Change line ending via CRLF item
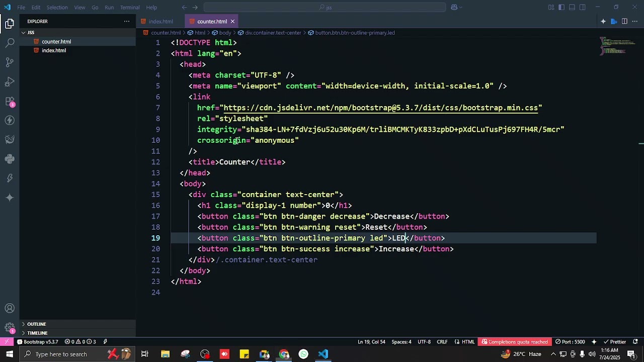Viewport: 644px width, 362px height. pos(442,342)
